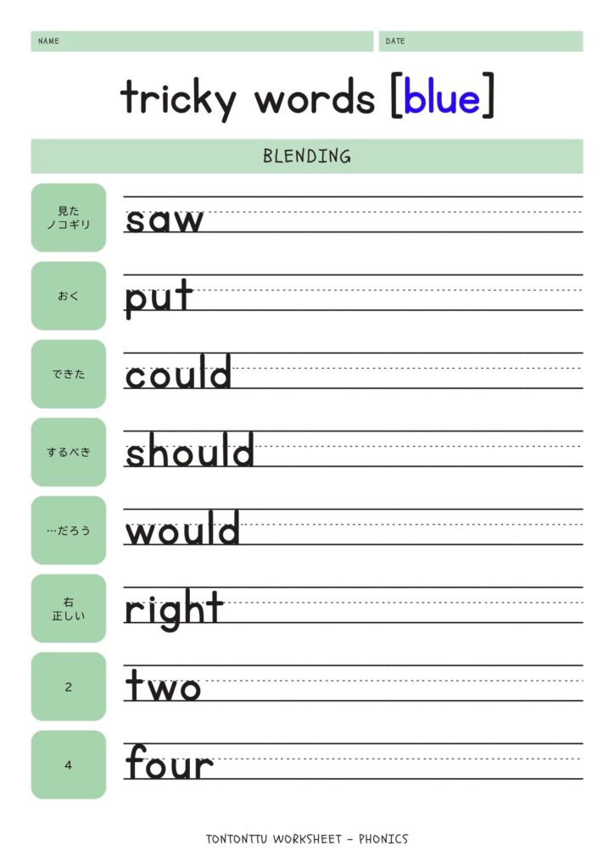Screen dimensions: 614x868
Task: Click the DATE field at top
Action: pyautogui.click(x=481, y=41)
